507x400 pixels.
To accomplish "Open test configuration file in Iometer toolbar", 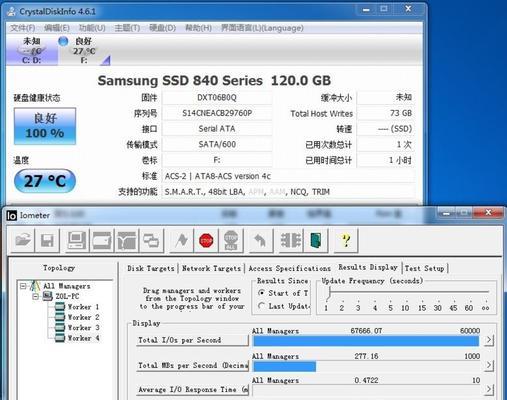I will click(22, 240).
